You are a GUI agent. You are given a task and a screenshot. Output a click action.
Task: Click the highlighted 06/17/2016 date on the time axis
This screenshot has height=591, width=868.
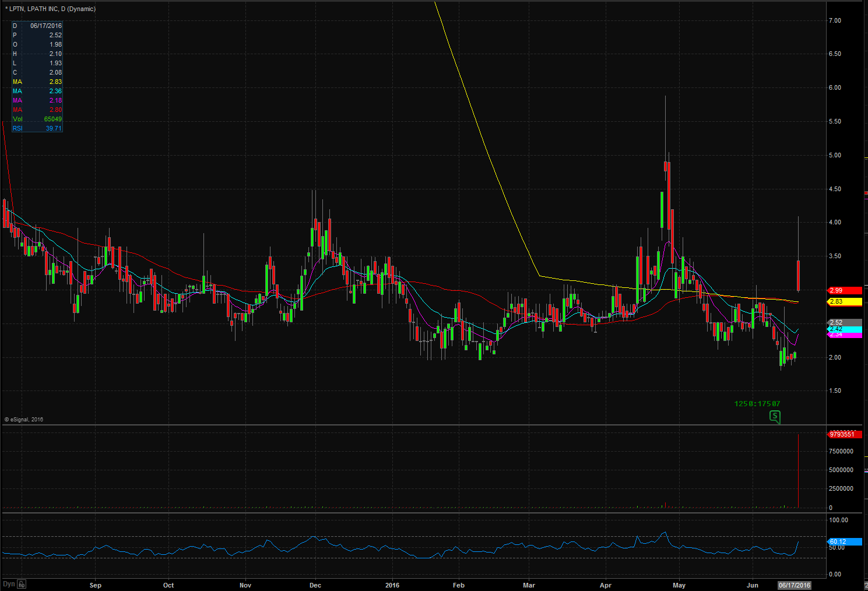click(x=794, y=585)
